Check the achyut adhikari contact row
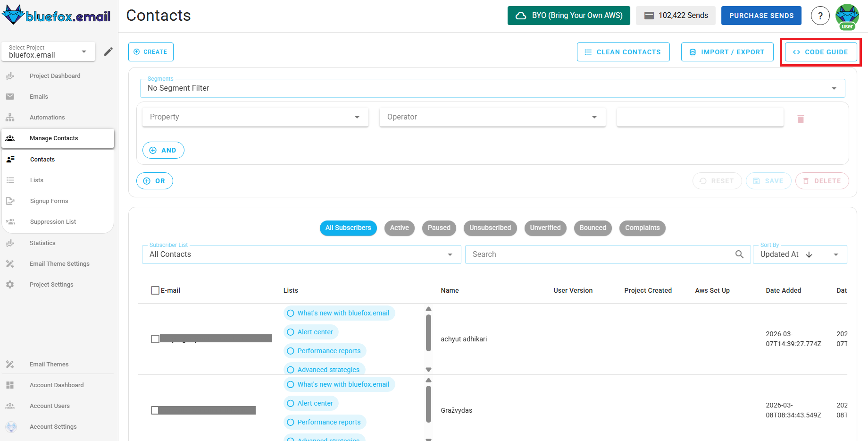The width and height of the screenshot is (868, 441). (x=155, y=339)
